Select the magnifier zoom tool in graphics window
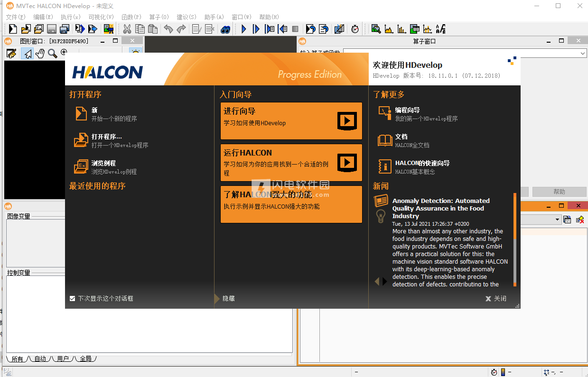This screenshot has height=377, width=588. 52,54
